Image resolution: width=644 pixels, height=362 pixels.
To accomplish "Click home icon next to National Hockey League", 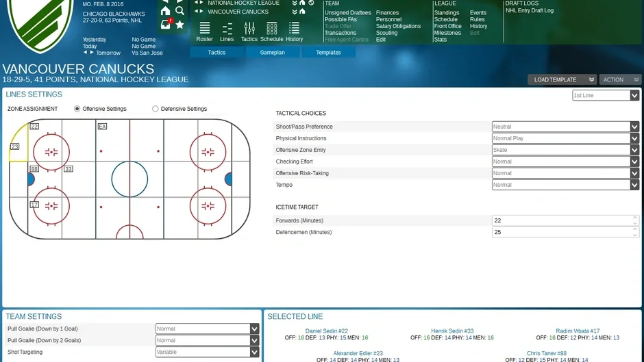I will coord(302,3).
